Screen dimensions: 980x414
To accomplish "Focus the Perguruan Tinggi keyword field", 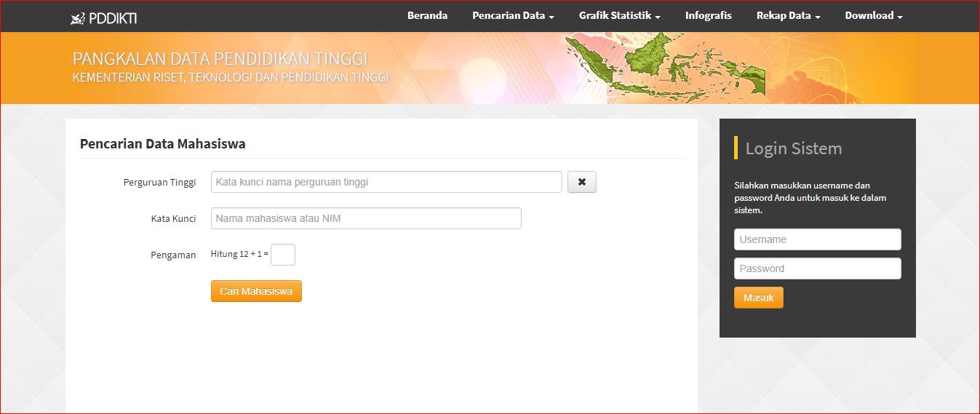I will click(x=386, y=182).
